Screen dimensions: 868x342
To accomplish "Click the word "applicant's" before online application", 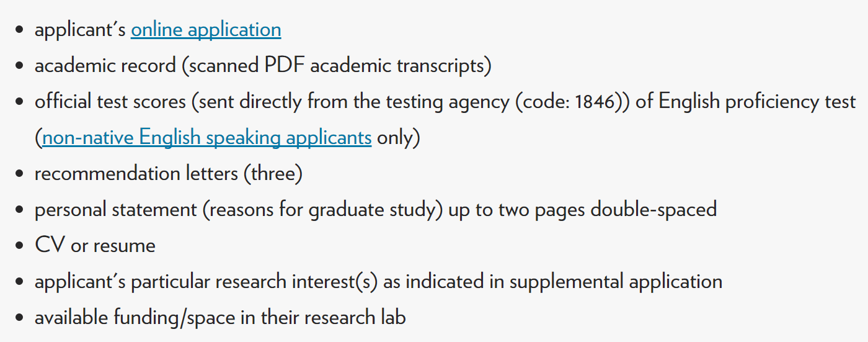I will point(80,30).
